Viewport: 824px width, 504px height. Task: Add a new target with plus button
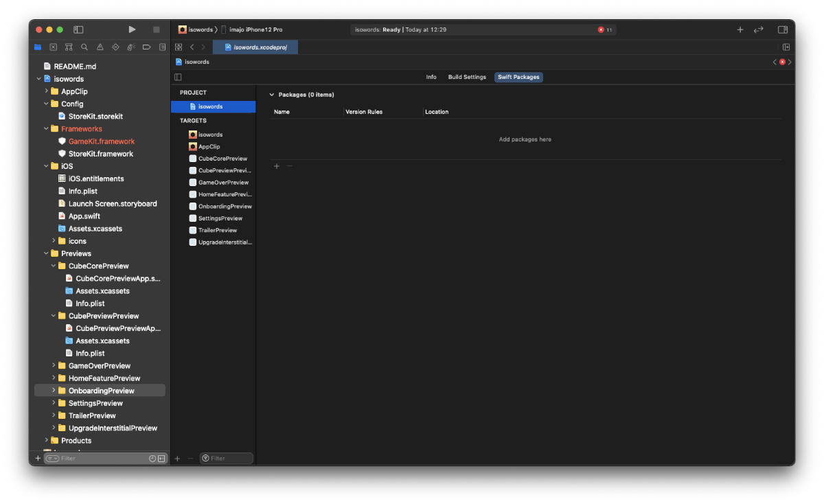[177, 458]
